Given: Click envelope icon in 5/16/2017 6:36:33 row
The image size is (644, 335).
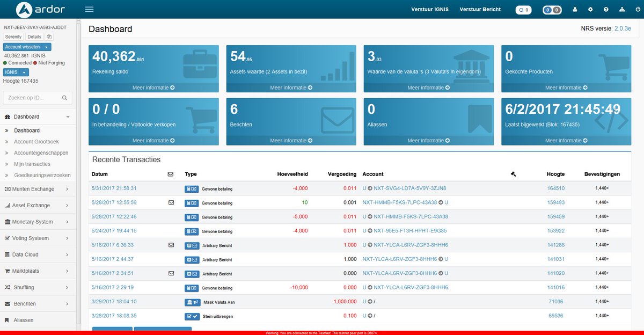Looking at the screenshot, I should tap(171, 245).
